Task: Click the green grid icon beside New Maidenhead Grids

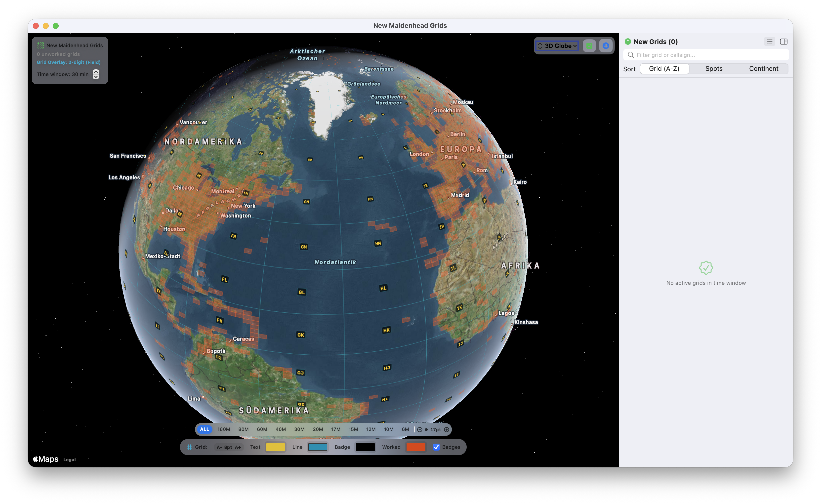Action: tap(41, 45)
